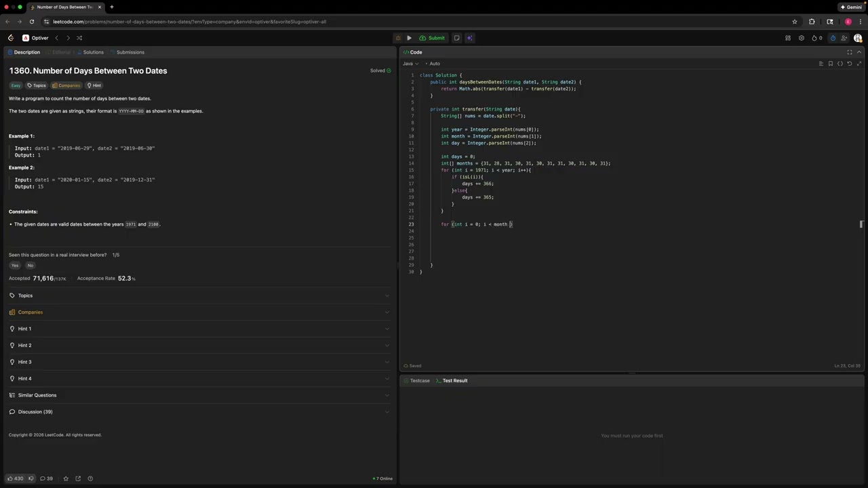Dislike the problem with thumbs down
This screenshot has width=868, height=488.
(x=31, y=479)
